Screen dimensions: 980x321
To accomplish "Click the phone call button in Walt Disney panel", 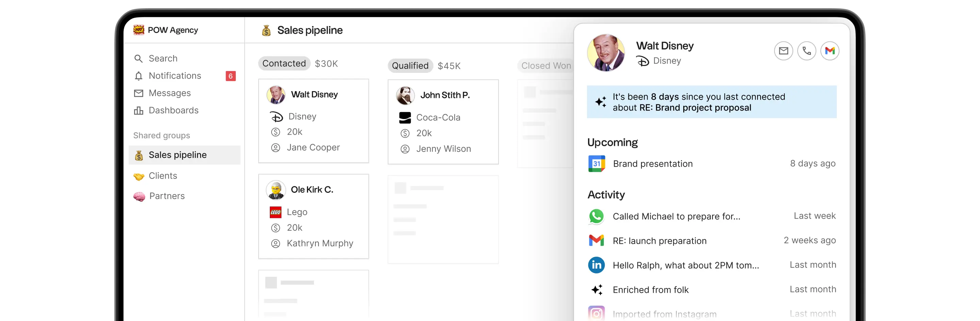I will (806, 51).
